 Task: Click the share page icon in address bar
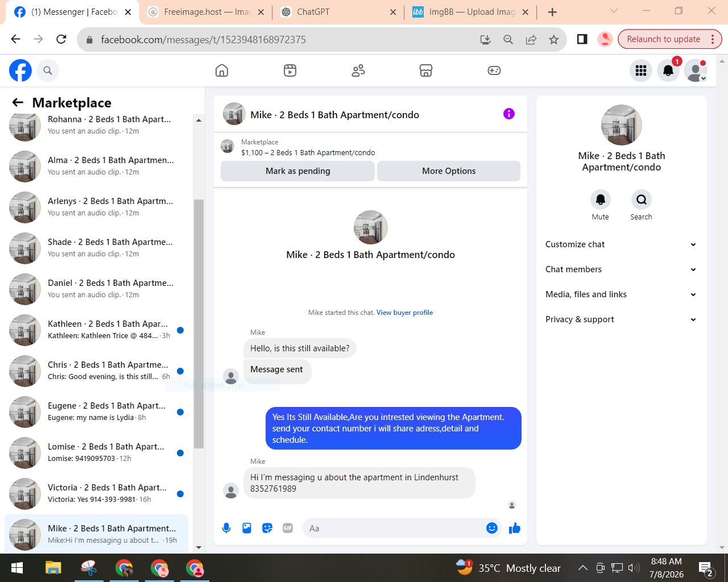[531, 39]
